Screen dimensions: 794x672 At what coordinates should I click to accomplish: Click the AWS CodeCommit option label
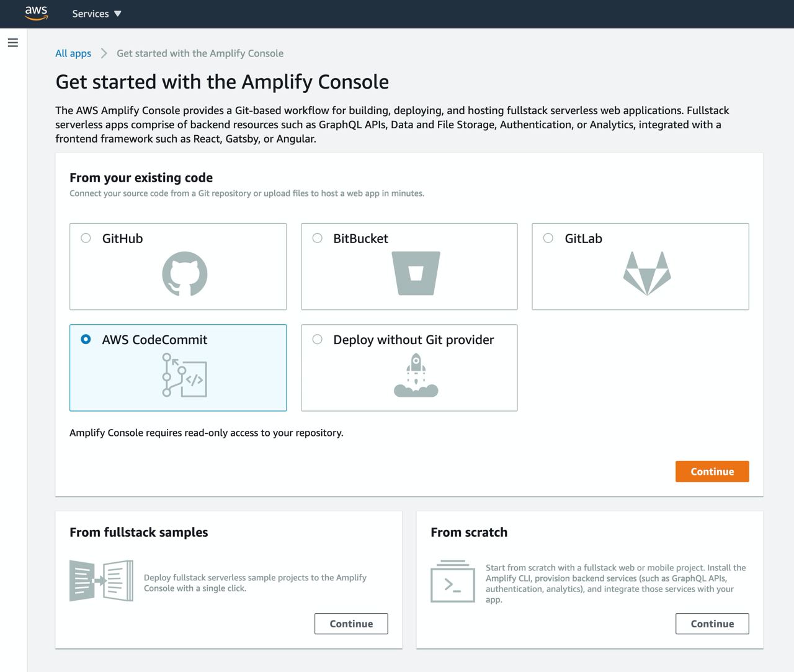point(154,340)
